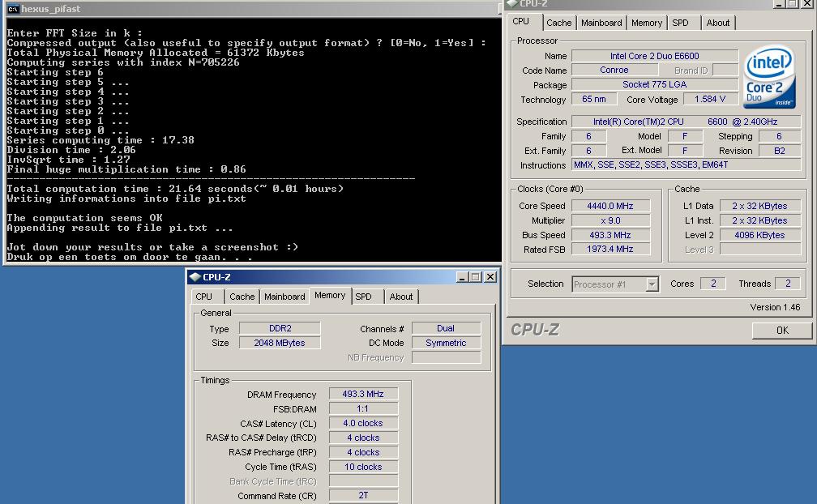Click the Version 1.46 text
817x504 pixels.
tap(775, 307)
